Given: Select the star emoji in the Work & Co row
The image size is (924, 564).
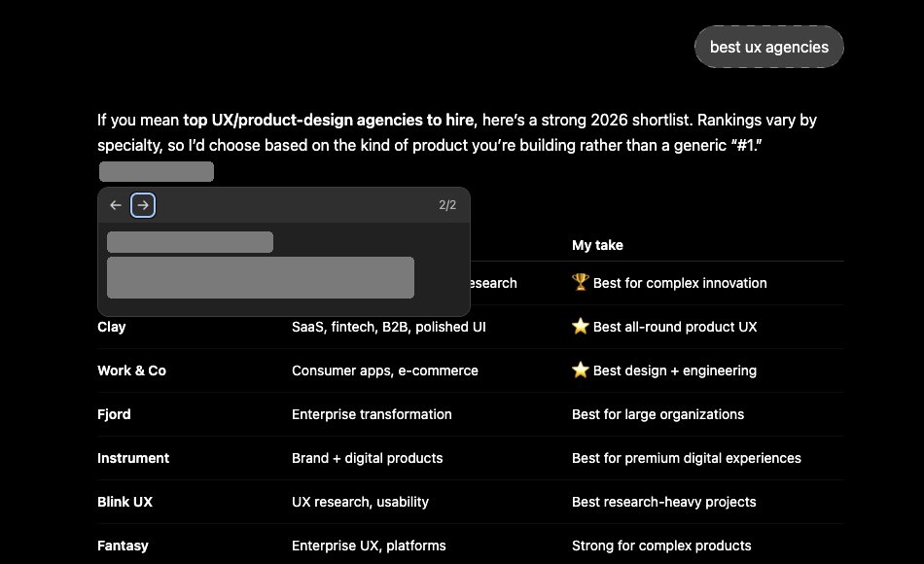Looking at the screenshot, I should pos(581,370).
